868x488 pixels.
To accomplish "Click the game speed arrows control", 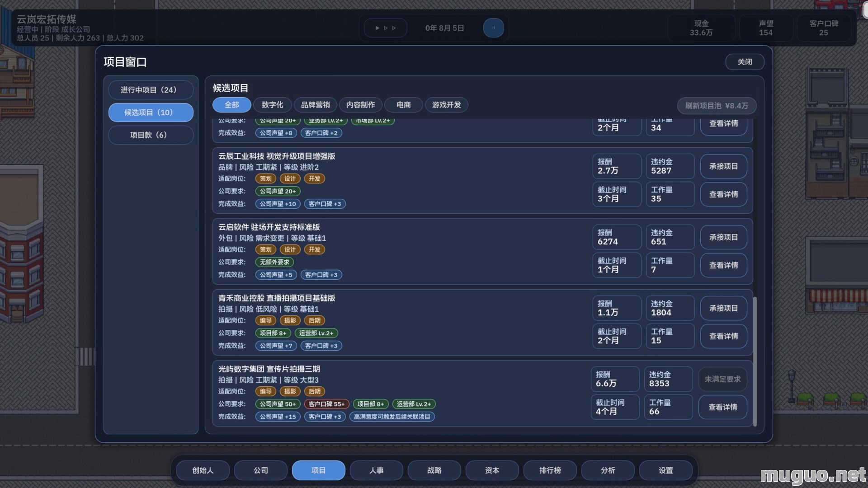I will (x=385, y=28).
